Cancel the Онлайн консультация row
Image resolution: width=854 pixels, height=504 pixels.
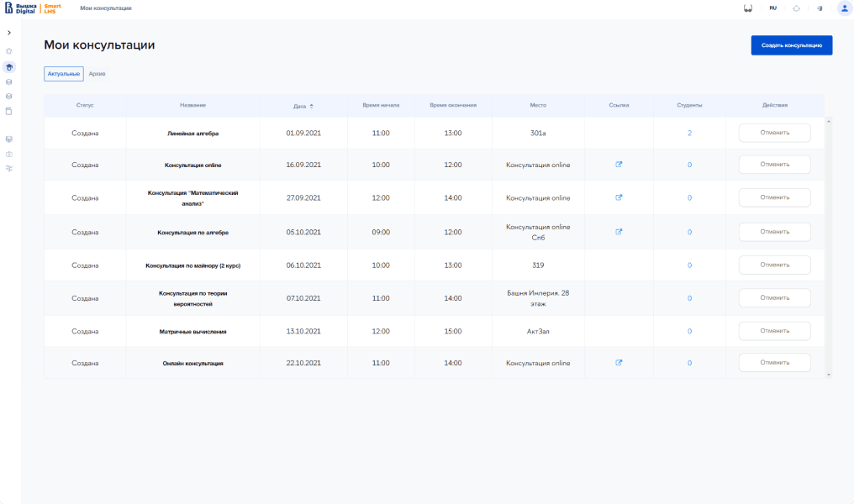[x=774, y=363]
